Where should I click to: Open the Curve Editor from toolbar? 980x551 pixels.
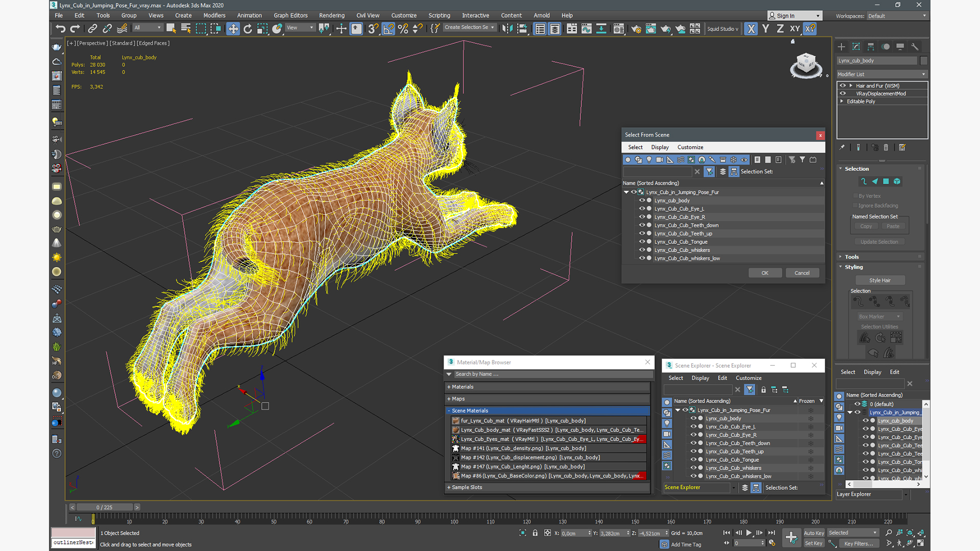[586, 29]
